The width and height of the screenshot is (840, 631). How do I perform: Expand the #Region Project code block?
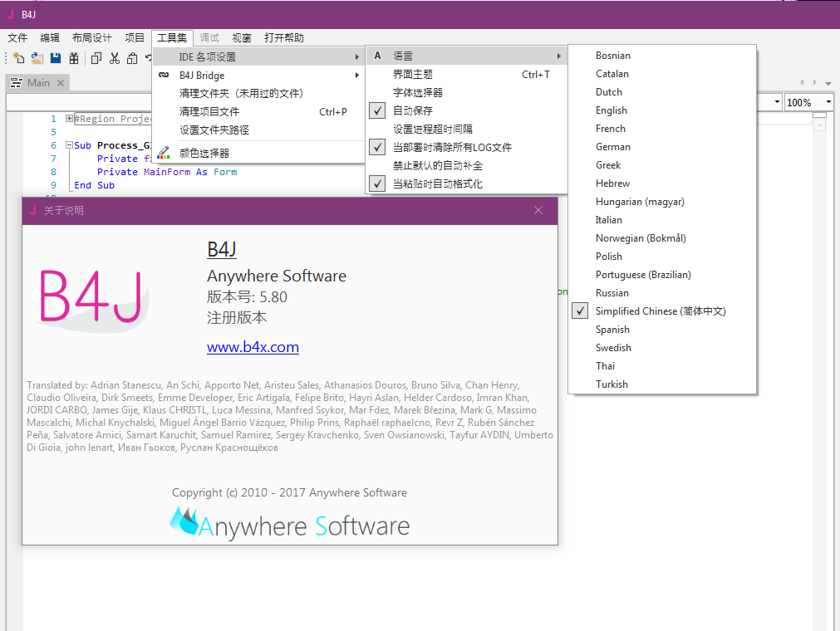pyautogui.click(x=69, y=118)
